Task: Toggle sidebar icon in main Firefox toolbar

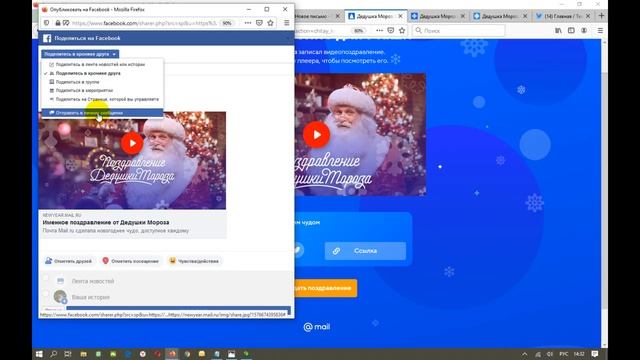Action: tap(571, 31)
